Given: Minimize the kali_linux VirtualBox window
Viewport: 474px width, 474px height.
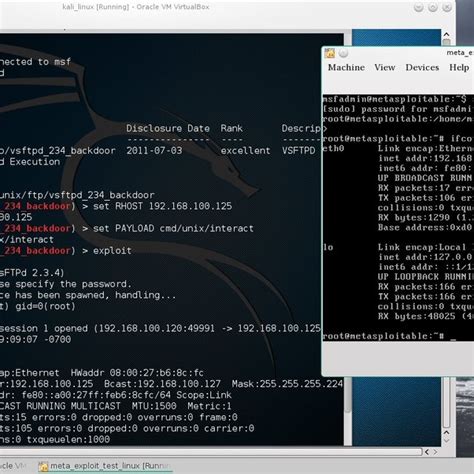Looking at the screenshot, I should (x=418, y=7).
